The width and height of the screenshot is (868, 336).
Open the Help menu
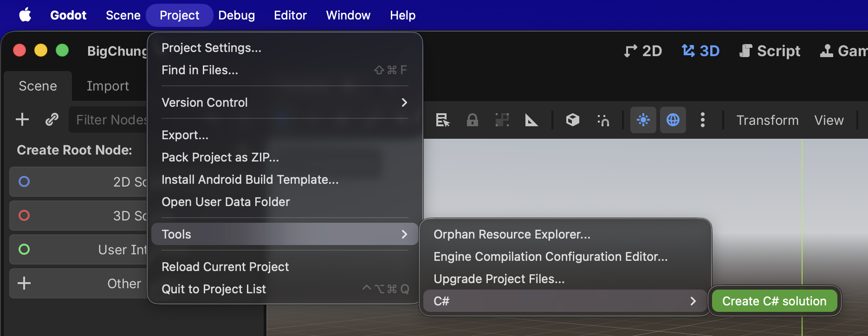pos(402,15)
